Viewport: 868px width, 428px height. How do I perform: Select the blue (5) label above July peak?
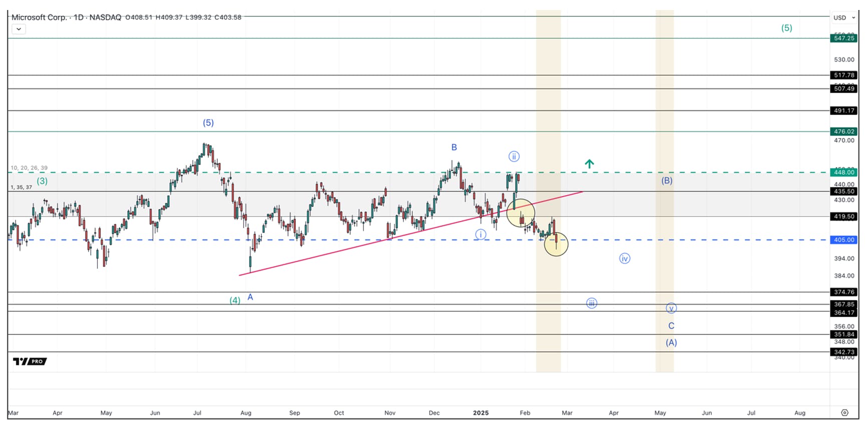coord(208,122)
